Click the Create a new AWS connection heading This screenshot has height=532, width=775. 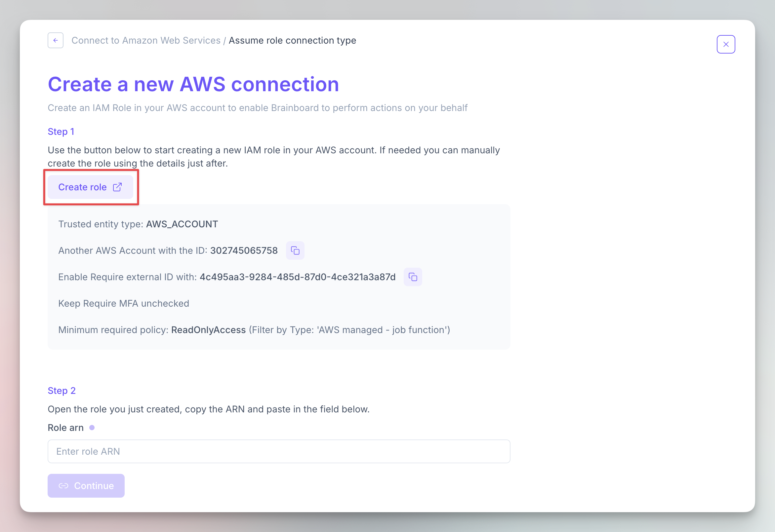tap(193, 84)
